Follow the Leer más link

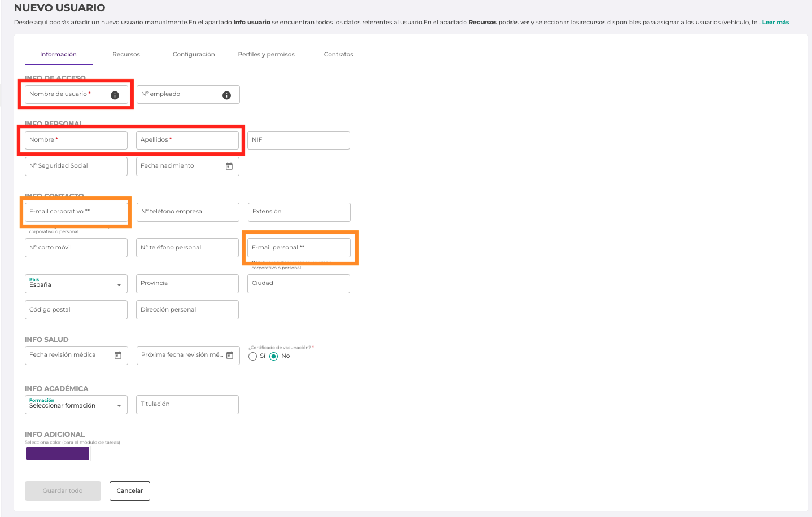click(775, 23)
